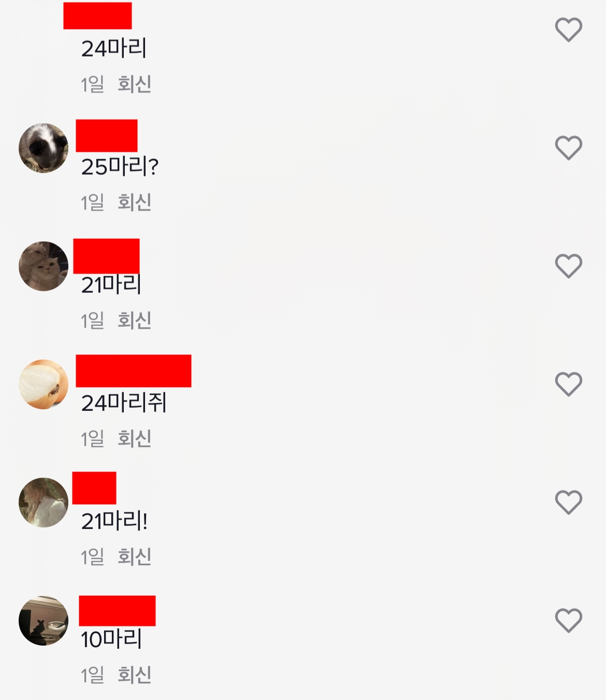Like the '10마리' comment
Screen dimensions: 606x700
[x=569, y=620]
